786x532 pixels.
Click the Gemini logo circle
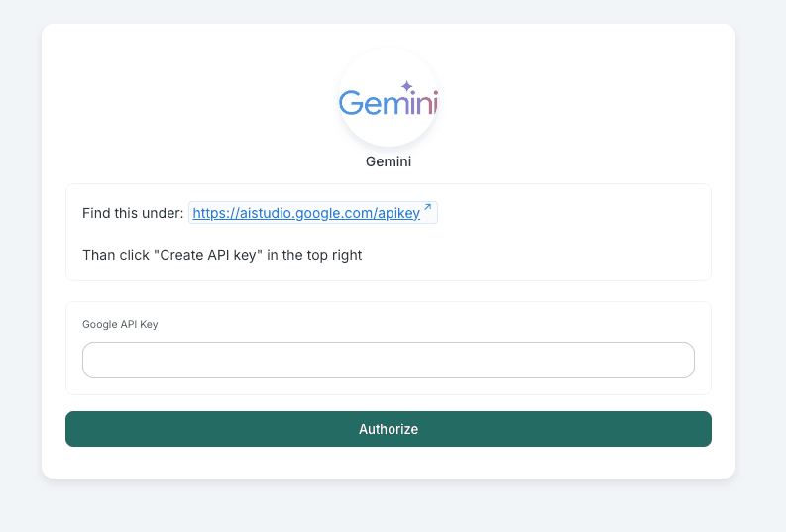389,128
